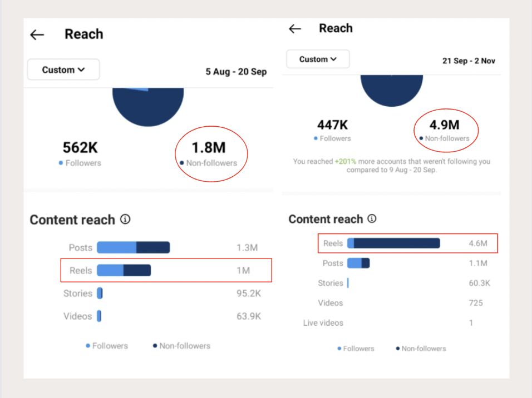This screenshot has width=532, height=398.
Task: Open the Content reach info icon above the 4.6M Reels row
Action: point(372,218)
